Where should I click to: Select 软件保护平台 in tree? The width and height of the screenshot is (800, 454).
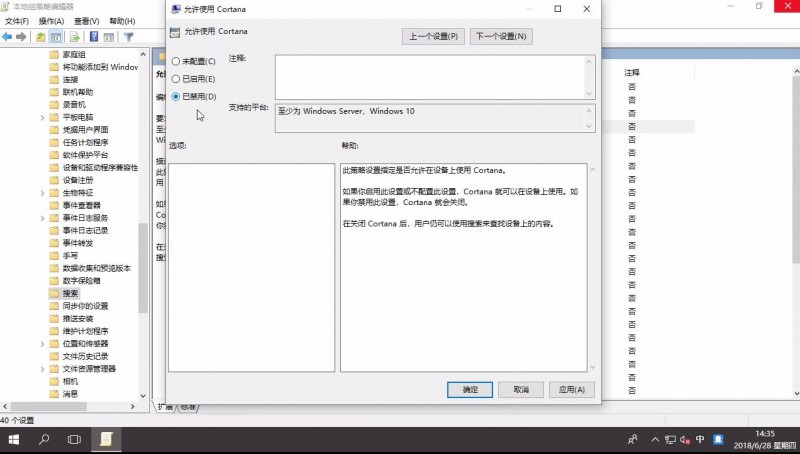85,155
